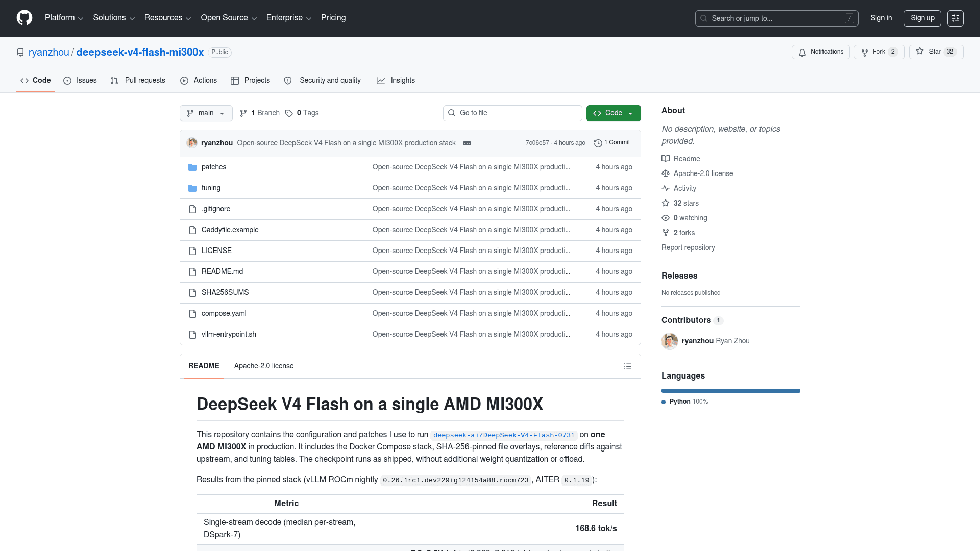980x551 pixels.
Task: Open the ryanzhou owner link
Action: [x=49, y=53]
